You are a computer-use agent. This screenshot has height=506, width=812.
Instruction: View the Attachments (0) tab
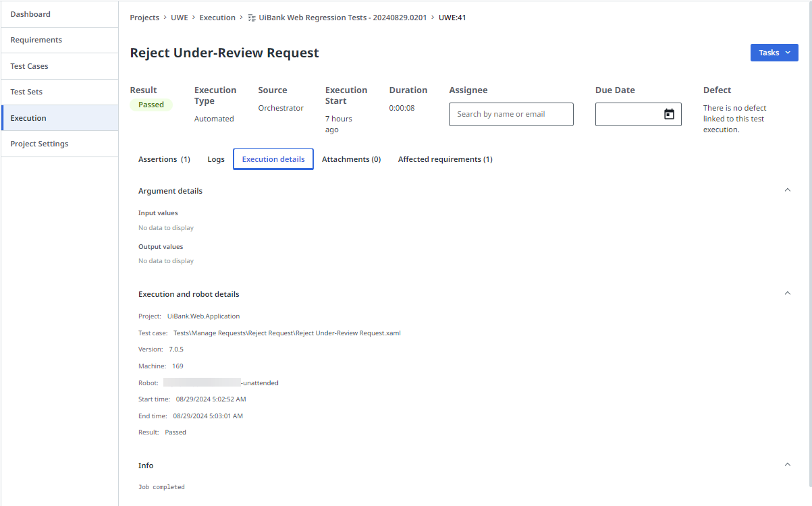point(352,159)
